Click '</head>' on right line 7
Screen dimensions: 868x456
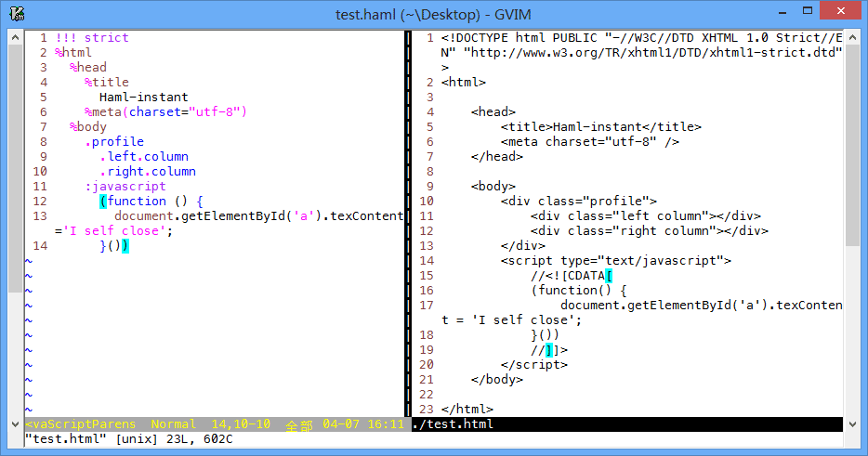(497, 157)
